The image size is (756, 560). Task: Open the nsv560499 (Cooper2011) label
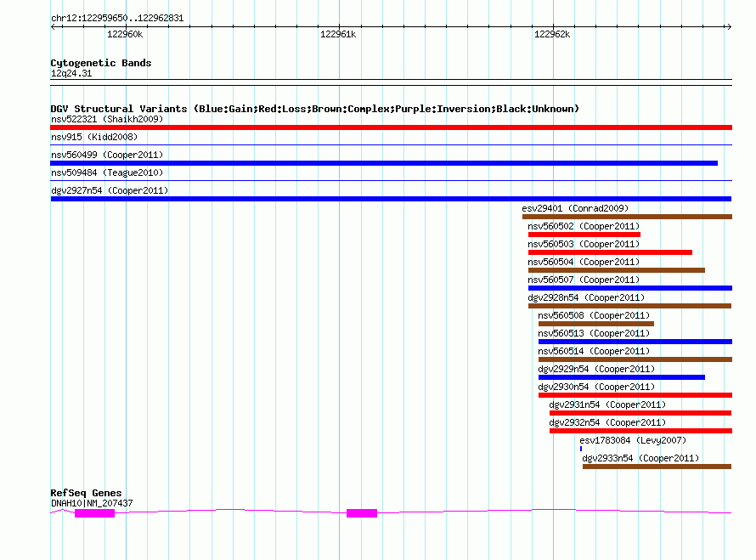(x=107, y=155)
